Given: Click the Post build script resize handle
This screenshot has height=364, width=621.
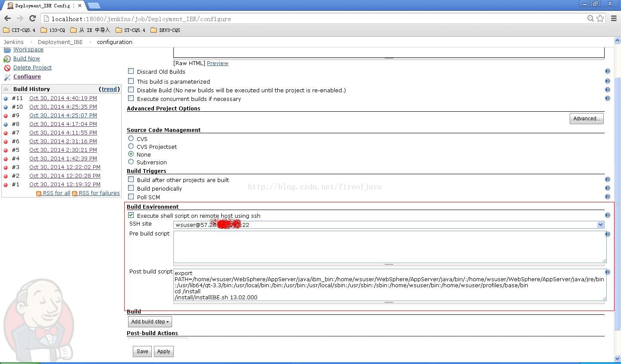Looking at the screenshot, I should tap(389, 302).
